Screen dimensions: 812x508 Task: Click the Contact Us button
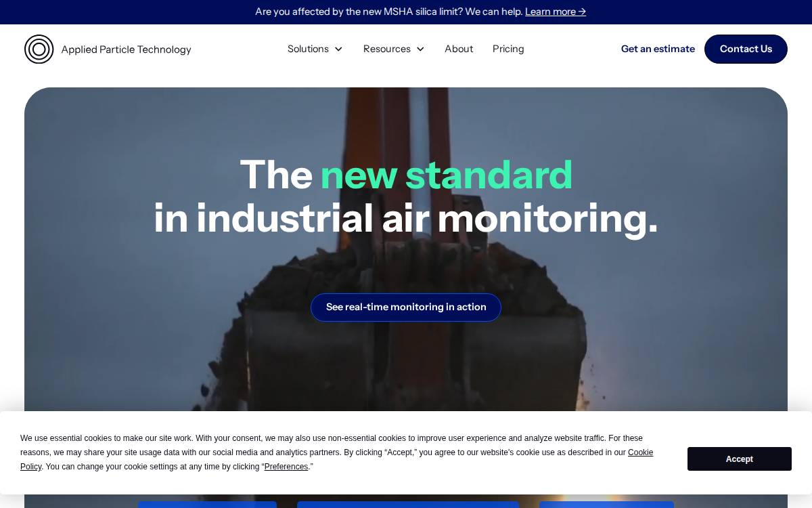(746, 49)
